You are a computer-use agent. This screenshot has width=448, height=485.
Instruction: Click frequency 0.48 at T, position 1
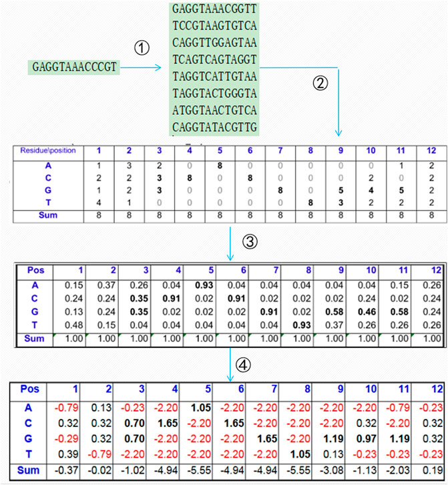(74, 325)
